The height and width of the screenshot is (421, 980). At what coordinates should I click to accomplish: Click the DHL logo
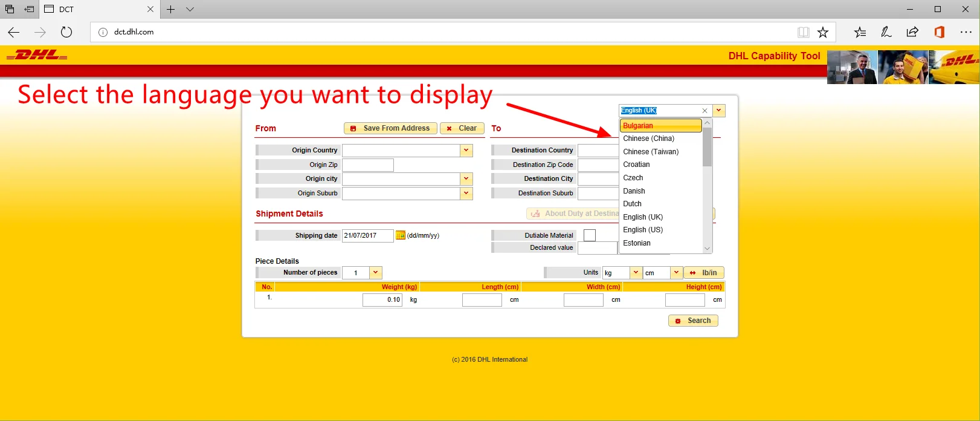[x=37, y=55]
